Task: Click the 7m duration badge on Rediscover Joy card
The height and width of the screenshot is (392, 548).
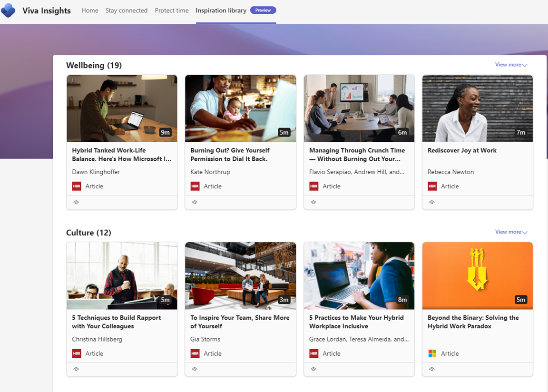Action: (521, 132)
